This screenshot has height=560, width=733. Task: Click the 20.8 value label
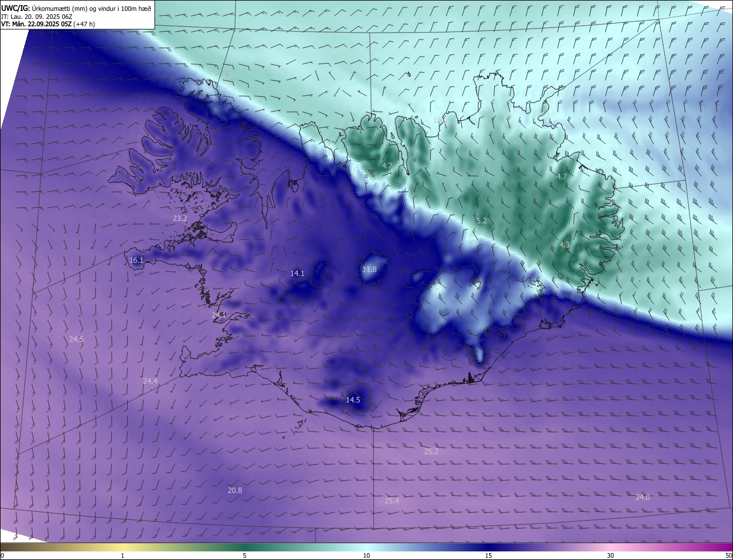click(235, 490)
